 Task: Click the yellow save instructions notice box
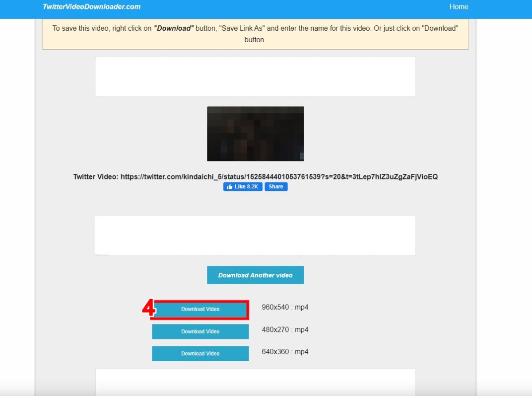click(x=255, y=34)
